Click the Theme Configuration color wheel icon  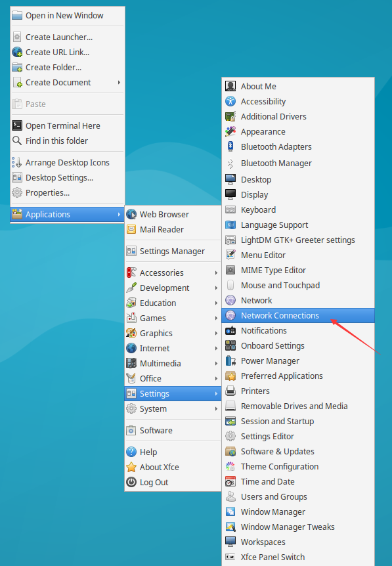pyautogui.click(x=230, y=466)
